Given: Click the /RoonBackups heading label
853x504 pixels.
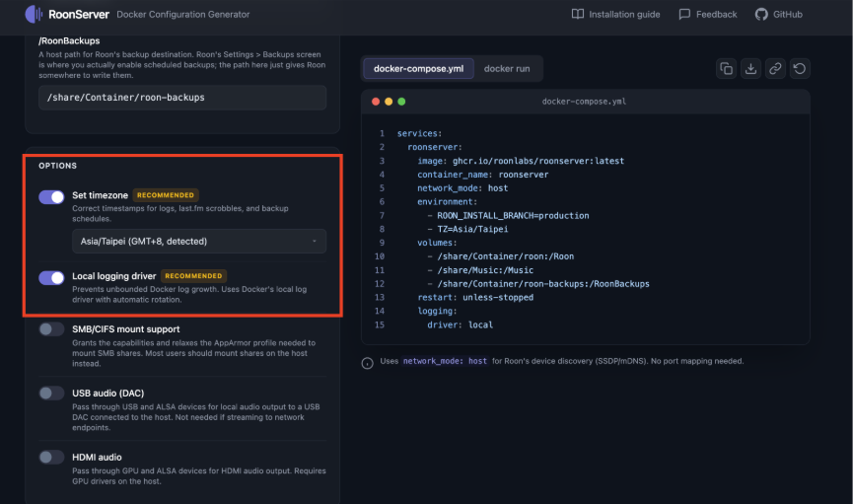Looking at the screenshot, I should click(69, 40).
